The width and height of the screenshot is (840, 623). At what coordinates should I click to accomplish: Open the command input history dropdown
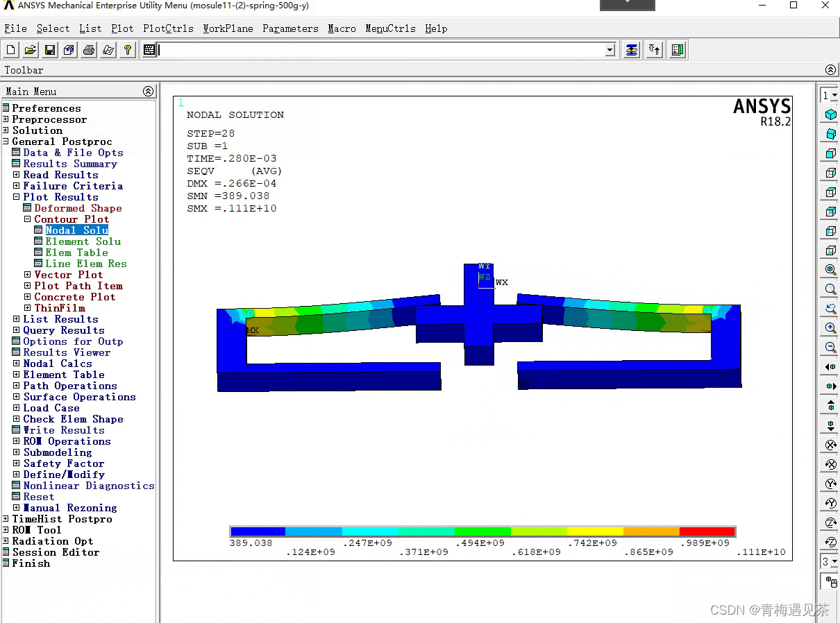610,49
